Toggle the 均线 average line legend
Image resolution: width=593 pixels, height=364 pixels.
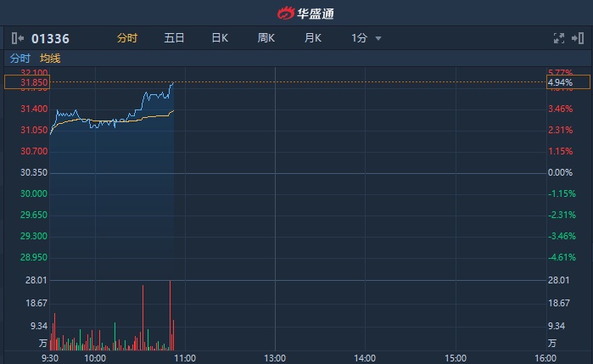click(x=50, y=59)
